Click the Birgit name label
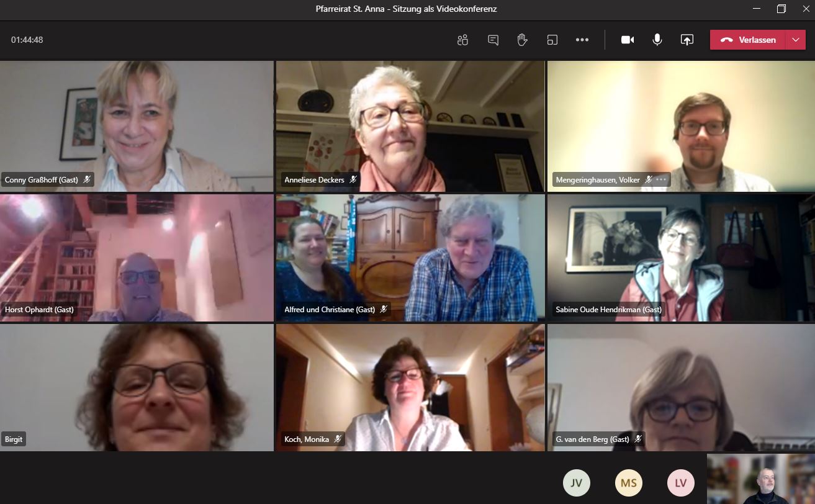This screenshot has height=504, width=815. 14,439
